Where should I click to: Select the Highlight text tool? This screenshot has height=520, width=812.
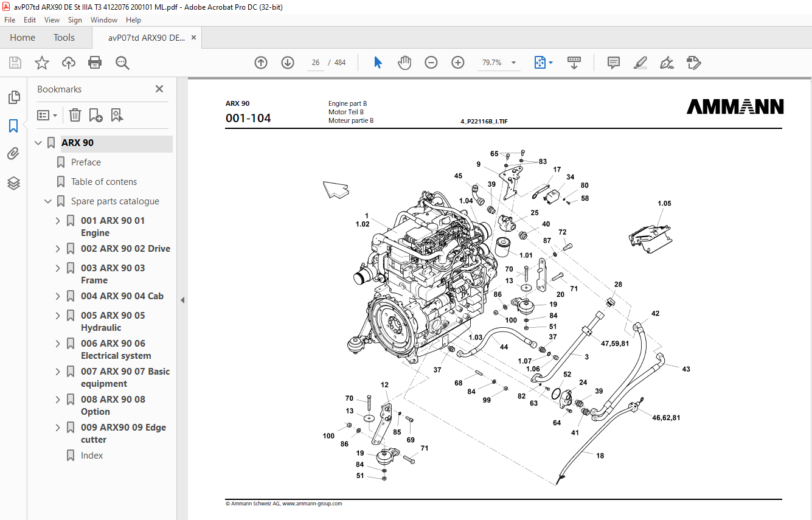(x=640, y=63)
